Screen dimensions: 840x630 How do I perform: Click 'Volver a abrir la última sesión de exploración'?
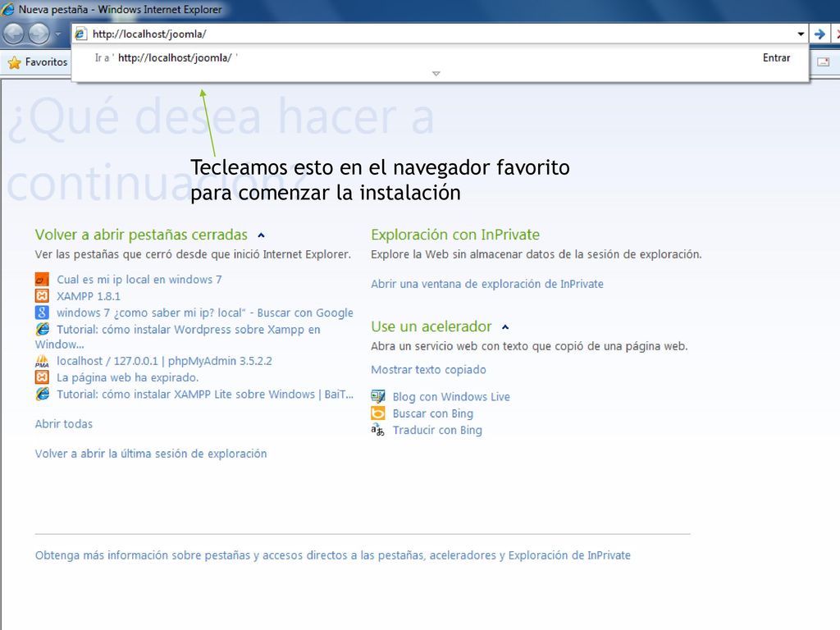click(x=151, y=454)
